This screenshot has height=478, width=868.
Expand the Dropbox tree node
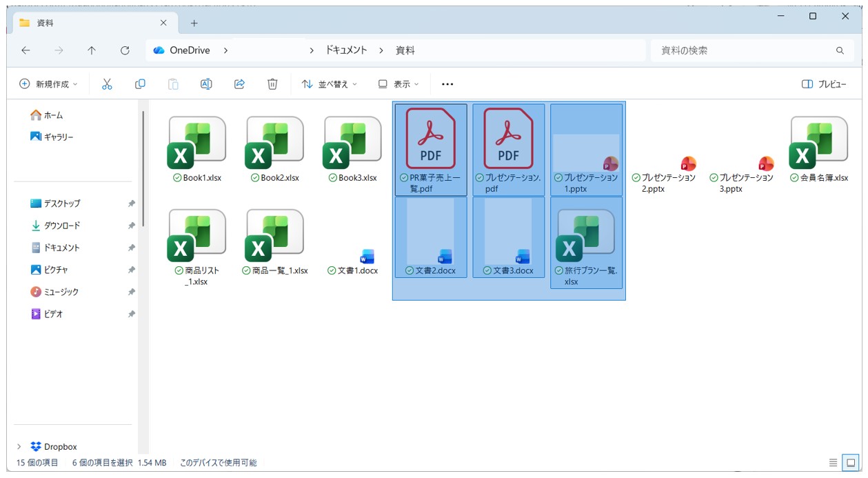[19, 446]
